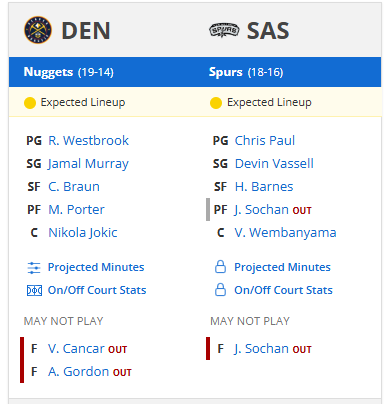Image resolution: width=385 pixels, height=404 pixels.
Task: Click the Spurs team name in blue bar
Action: coord(225,72)
